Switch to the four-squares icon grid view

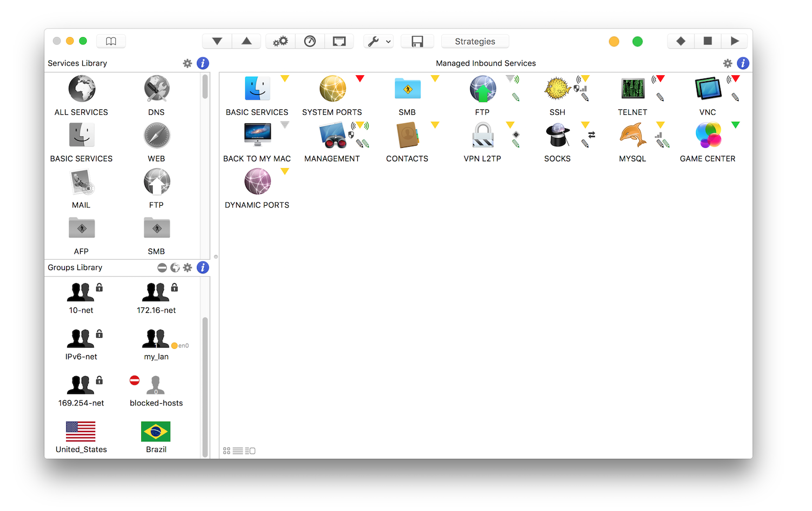pos(227,451)
